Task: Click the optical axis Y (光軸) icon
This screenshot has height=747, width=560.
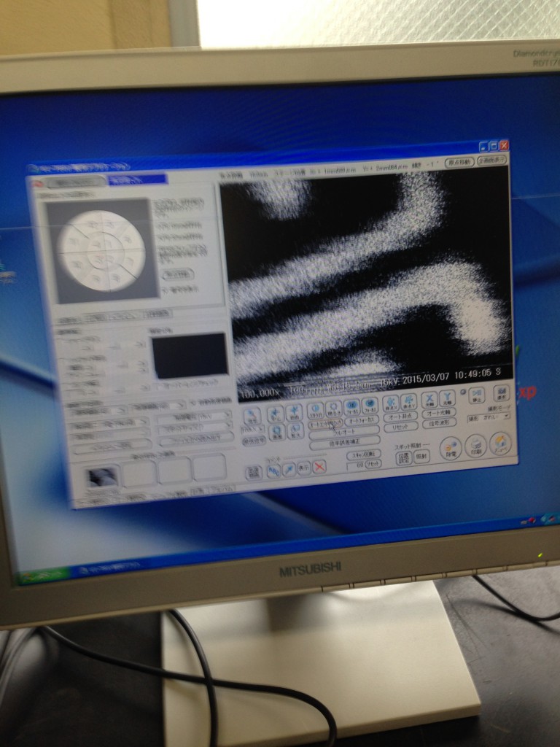Action: 448,398
